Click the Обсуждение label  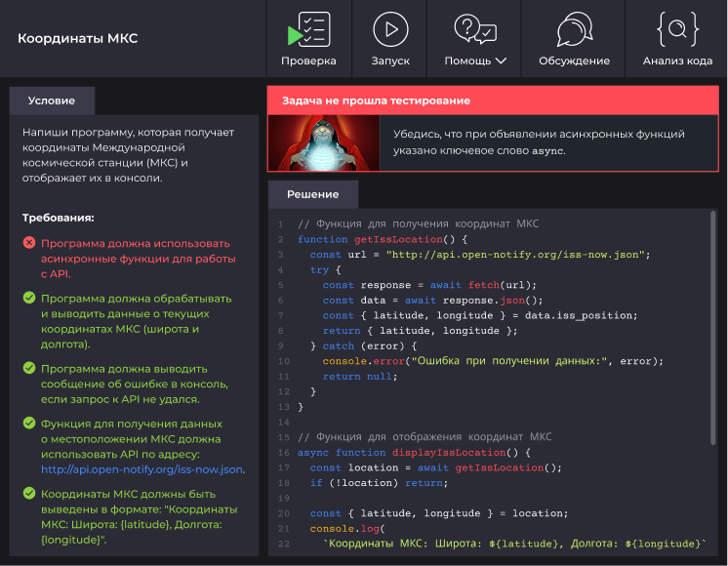[575, 61]
